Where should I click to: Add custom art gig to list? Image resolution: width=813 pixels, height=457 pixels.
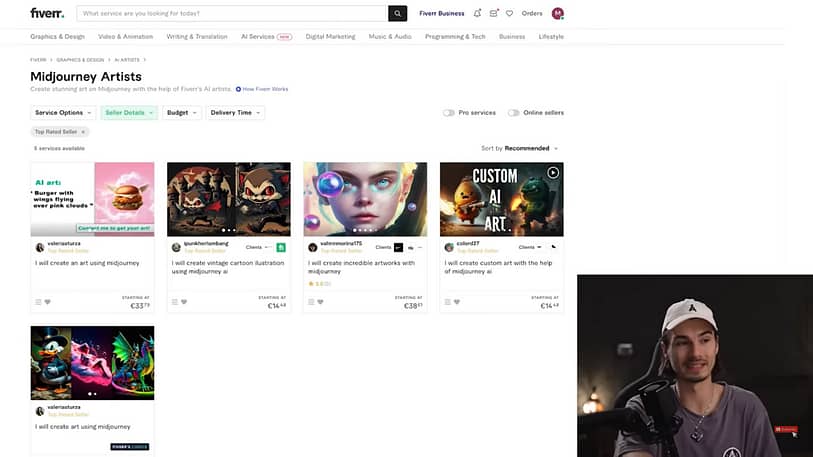click(x=447, y=302)
